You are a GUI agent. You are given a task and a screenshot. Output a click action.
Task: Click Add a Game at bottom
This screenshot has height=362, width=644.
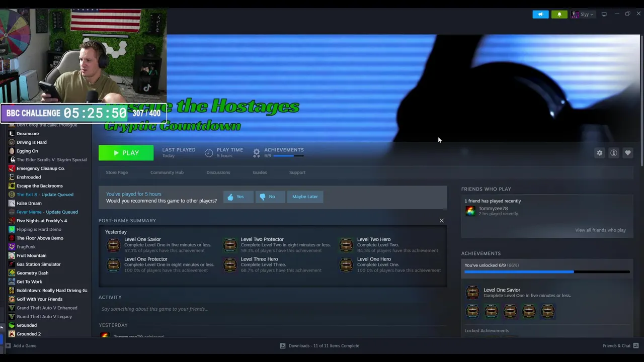click(21, 346)
